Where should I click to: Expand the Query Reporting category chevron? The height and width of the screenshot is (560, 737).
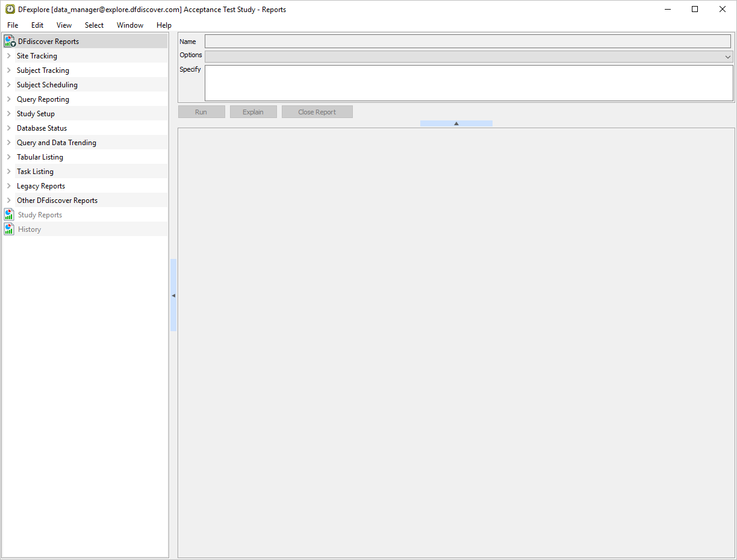[x=8, y=99]
